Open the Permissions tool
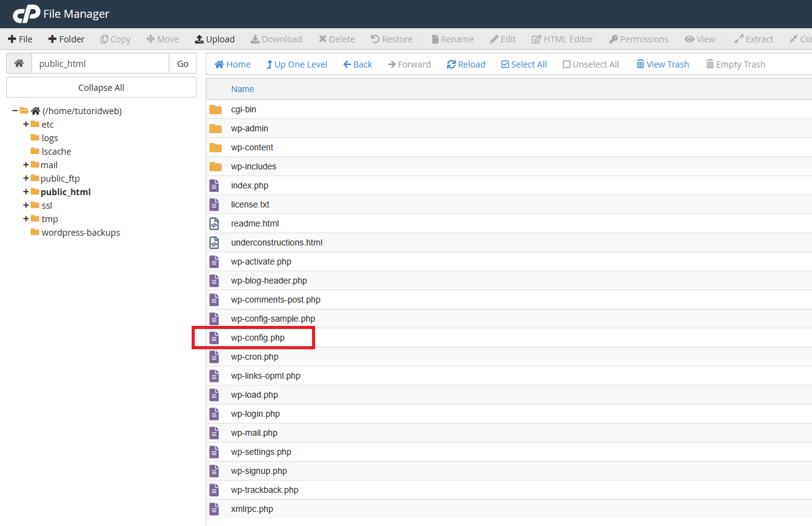The height and width of the screenshot is (526, 812). pos(639,39)
